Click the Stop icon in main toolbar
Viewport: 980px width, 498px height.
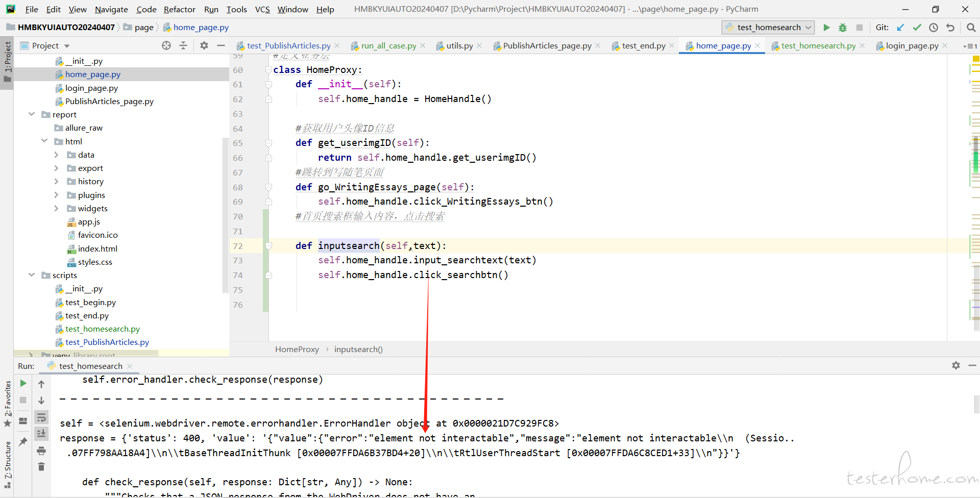click(860, 28)
